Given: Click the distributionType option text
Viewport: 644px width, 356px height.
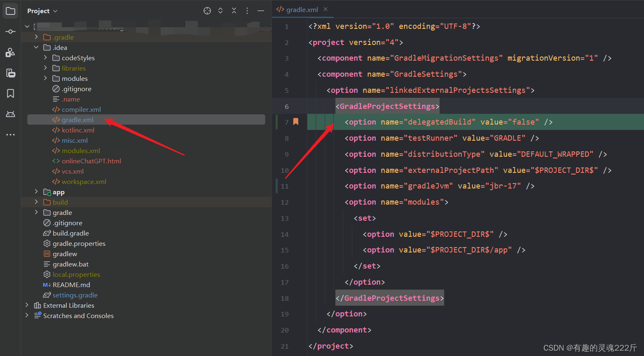Looking at the screenshot, I should click(x=476, y=154).
